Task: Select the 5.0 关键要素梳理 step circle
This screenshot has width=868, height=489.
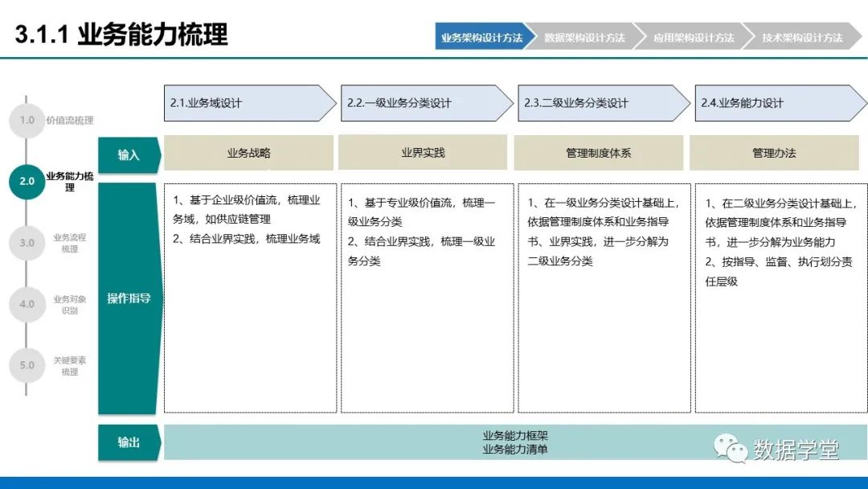Action: point(27,365)
